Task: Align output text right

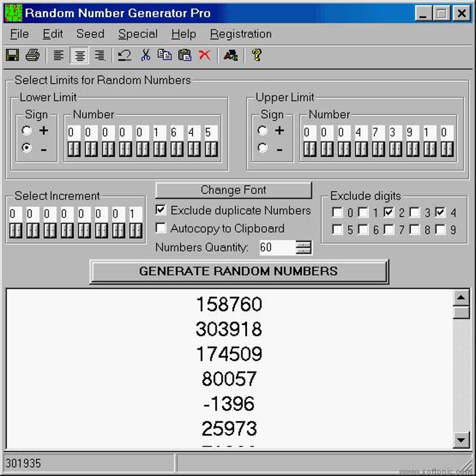Action: click(99, 55)
